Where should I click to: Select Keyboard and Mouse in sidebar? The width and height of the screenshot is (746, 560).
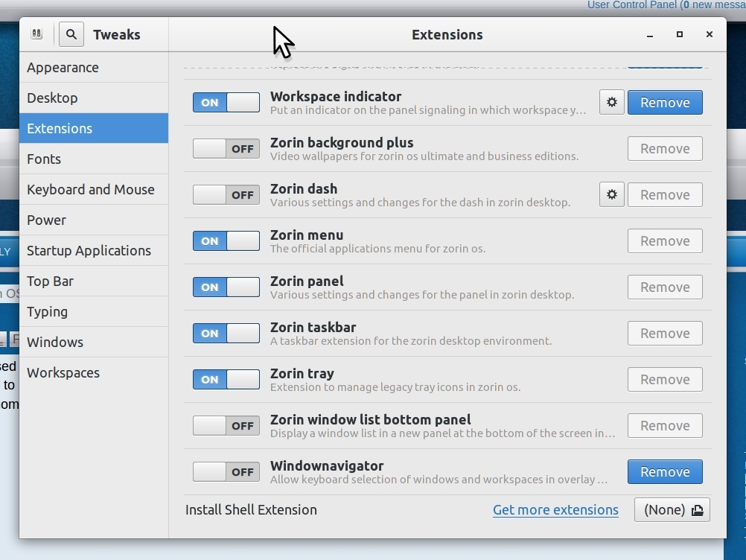point(91,190)
